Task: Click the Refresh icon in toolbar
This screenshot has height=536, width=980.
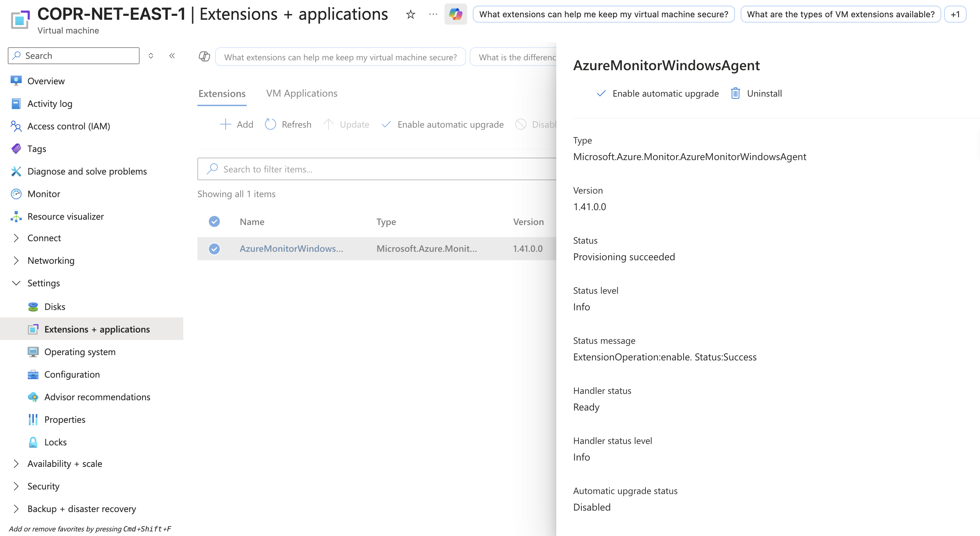Action: tap(270, 124)
